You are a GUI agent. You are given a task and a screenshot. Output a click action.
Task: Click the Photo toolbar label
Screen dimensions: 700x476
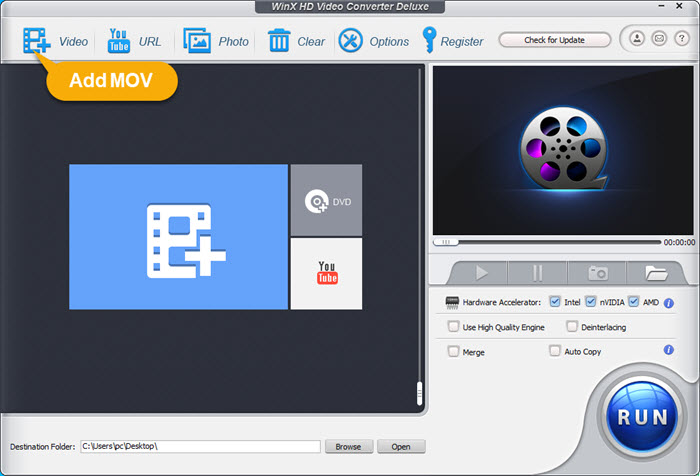tap(233, 42)
